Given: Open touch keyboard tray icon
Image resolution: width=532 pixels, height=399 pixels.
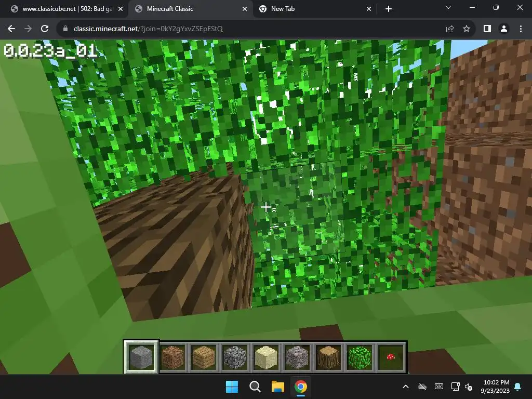Looking at the screenshot, I should (x=438, y=387).
